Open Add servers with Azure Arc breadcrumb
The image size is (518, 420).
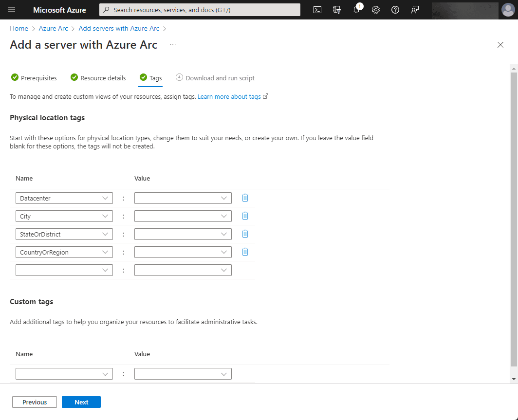[119, 28]
